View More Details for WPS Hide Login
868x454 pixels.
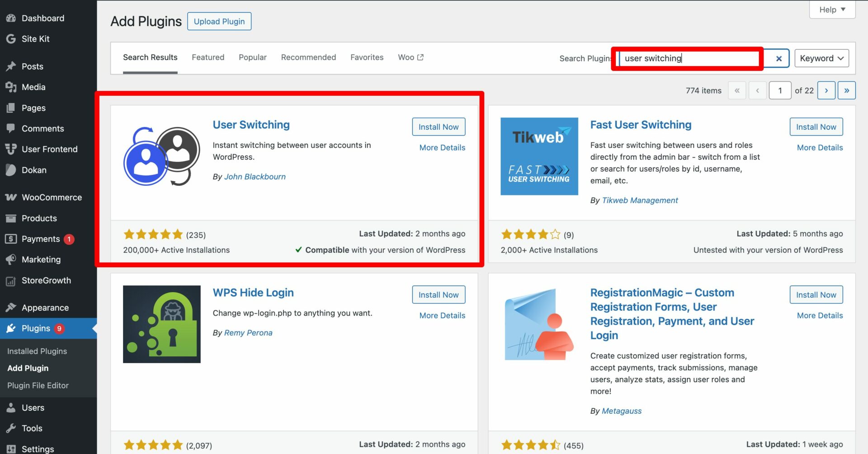click(442, 315)
